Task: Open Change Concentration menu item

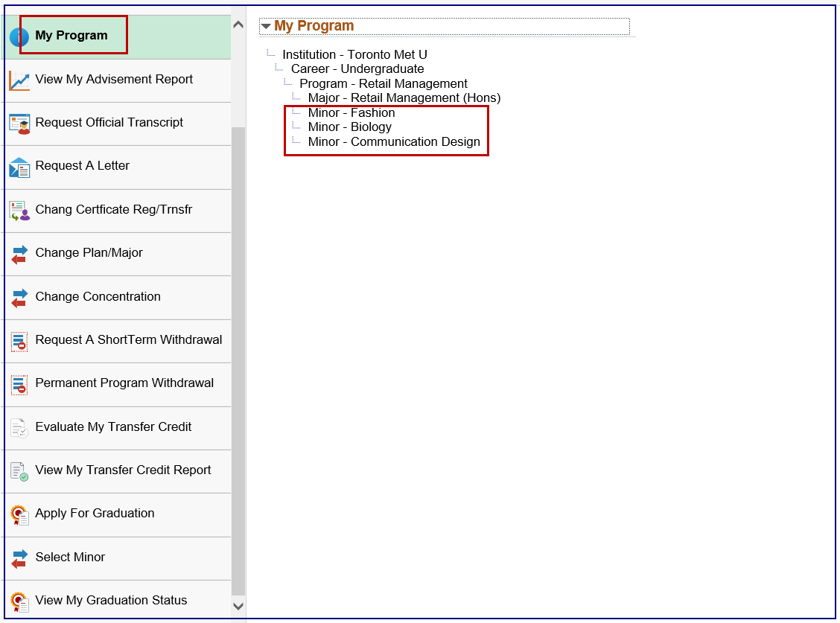Action: tap(98, 296)
